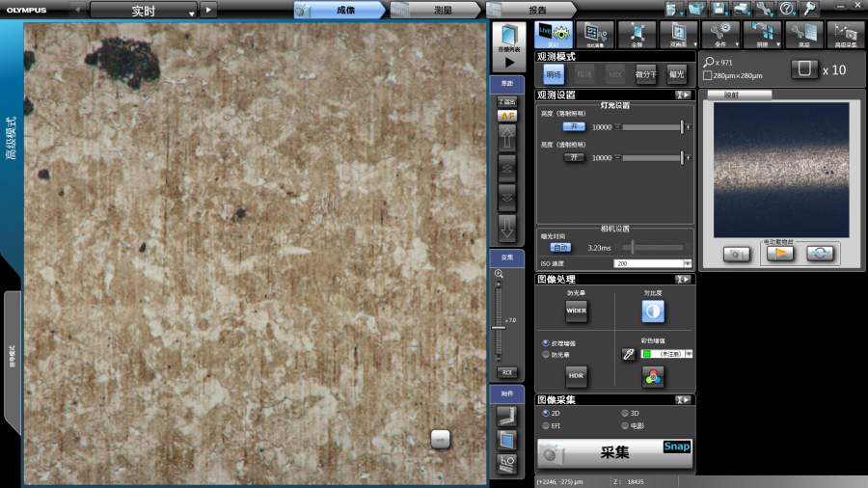Screen dimensions: 868x488
Task: Click the coarse stage-up arrow
Action: (x=507, y=137)
